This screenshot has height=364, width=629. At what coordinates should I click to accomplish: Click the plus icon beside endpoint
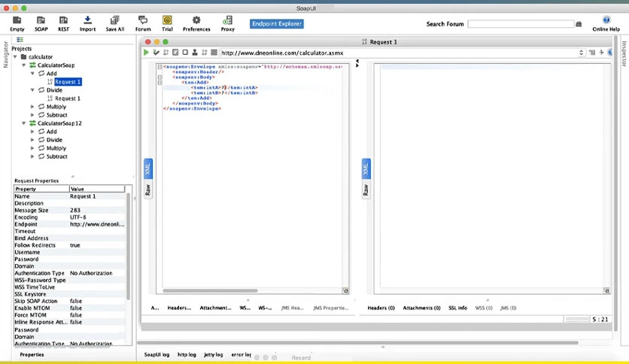(x=601, y=53)
